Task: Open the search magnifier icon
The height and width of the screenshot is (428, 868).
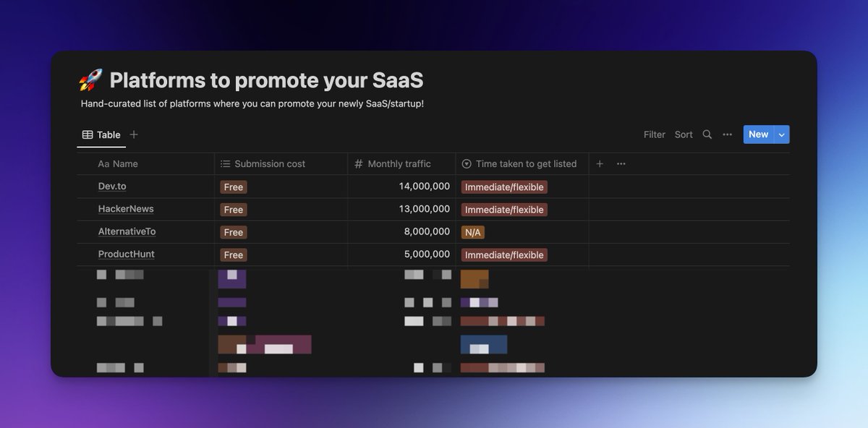Action: (707, 134)
